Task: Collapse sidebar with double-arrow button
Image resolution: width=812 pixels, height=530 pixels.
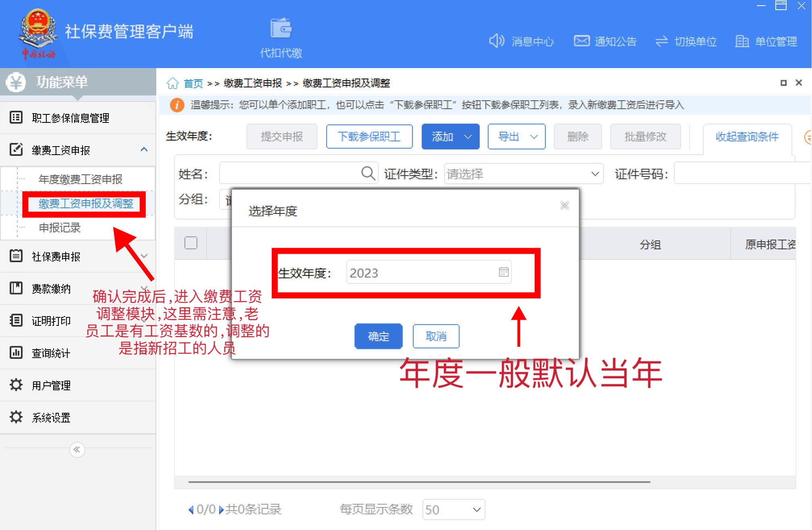Action: [x=77, y=449]
